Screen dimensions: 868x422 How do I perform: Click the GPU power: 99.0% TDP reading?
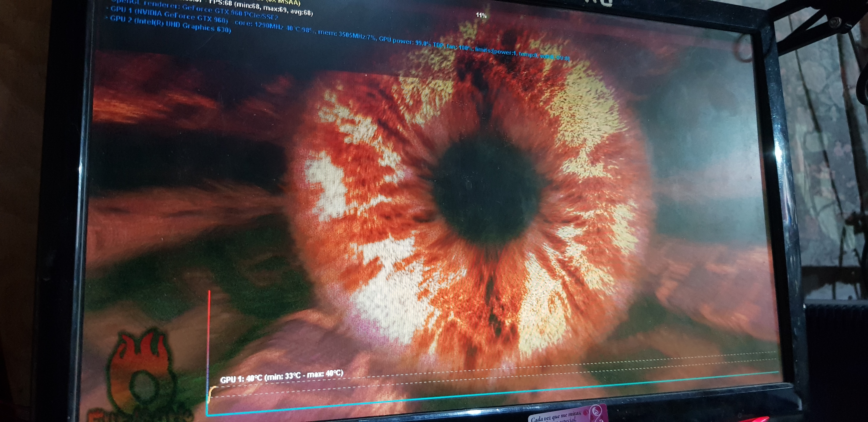[x=411, y=42]
